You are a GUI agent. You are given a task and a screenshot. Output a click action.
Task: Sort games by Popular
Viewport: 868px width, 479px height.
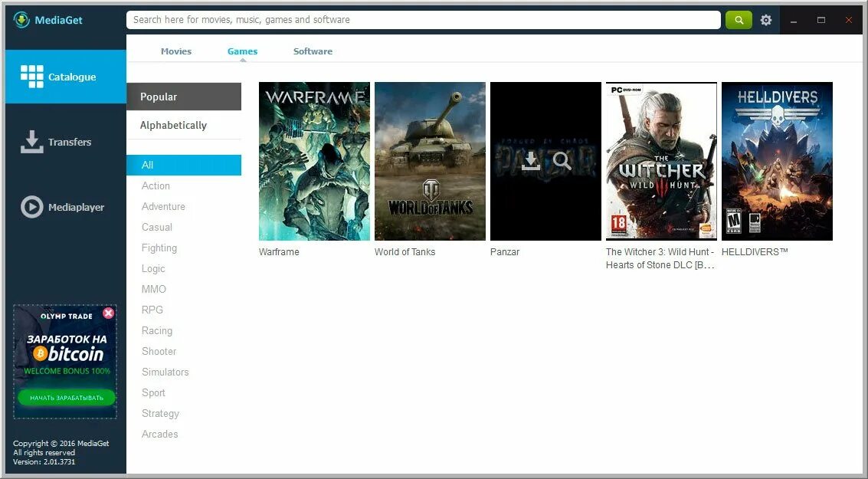[x=184, y=97]
